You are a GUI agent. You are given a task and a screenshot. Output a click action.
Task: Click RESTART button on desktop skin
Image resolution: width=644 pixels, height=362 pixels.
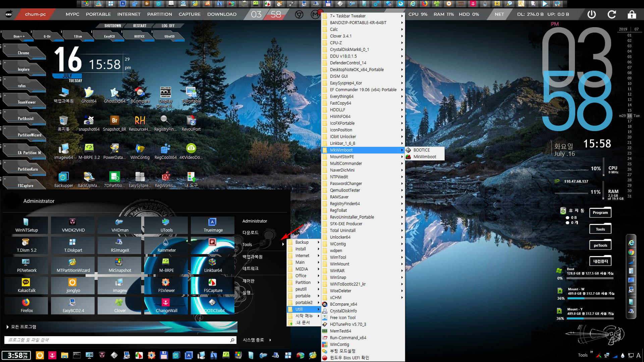coord(140,25)
